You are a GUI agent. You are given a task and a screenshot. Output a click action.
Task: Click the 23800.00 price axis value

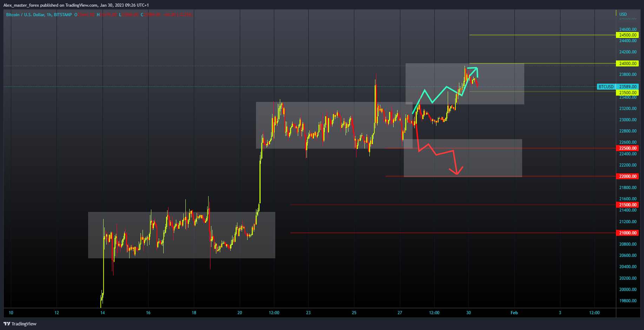click(628, 75)
